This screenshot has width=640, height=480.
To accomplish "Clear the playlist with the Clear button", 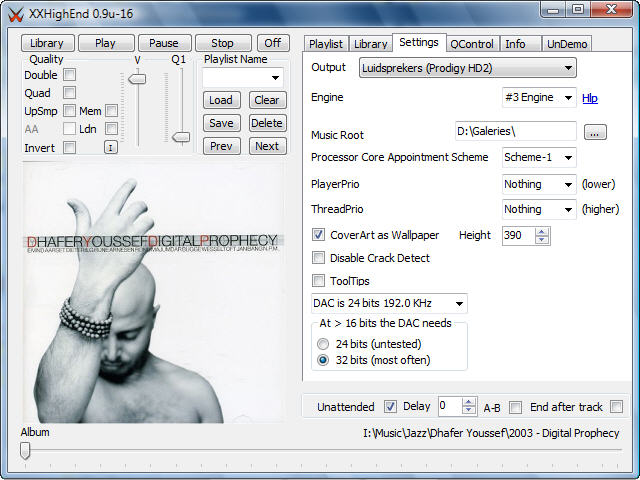I will 267,100.
